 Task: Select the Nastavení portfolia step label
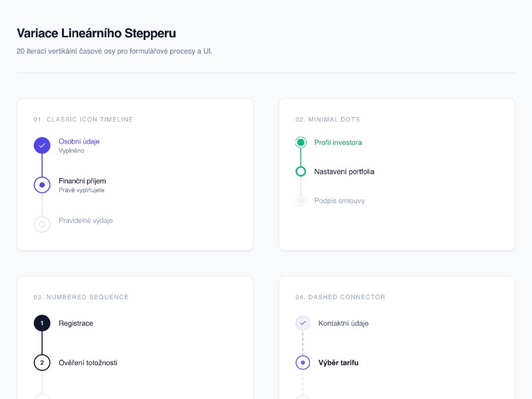click(x=344, y=172)
